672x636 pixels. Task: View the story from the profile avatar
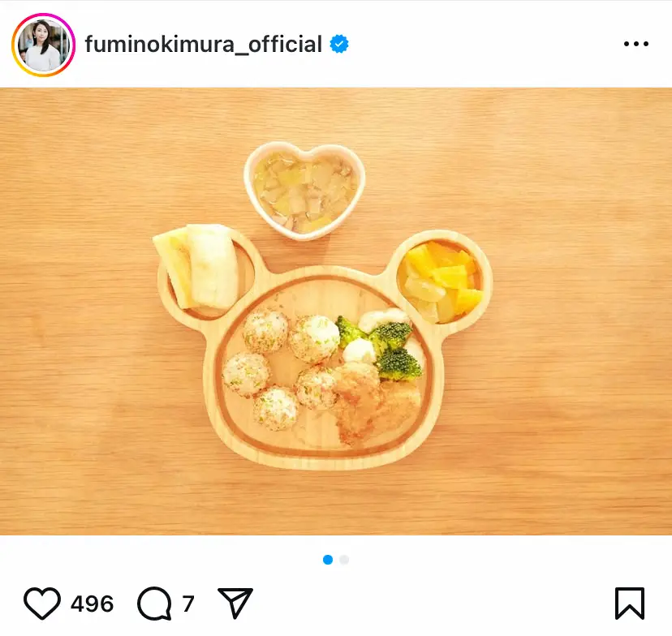[43, 45]
